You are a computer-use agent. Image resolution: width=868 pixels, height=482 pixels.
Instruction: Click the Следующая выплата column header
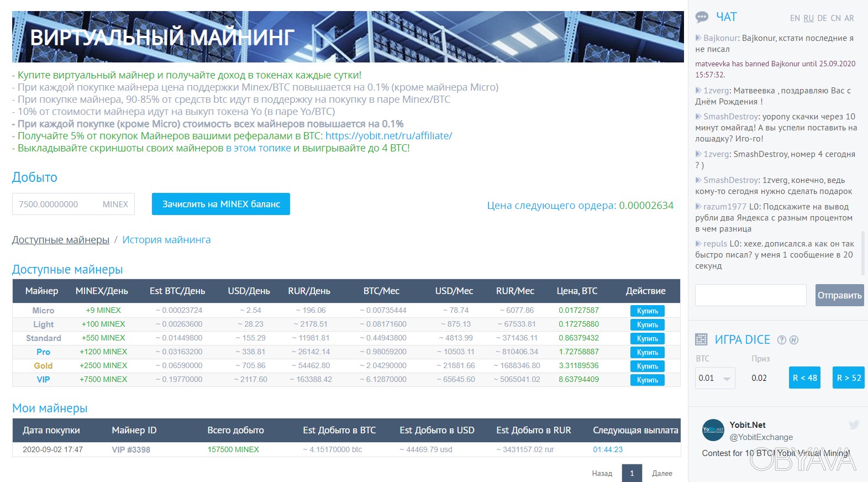[635, 430]
